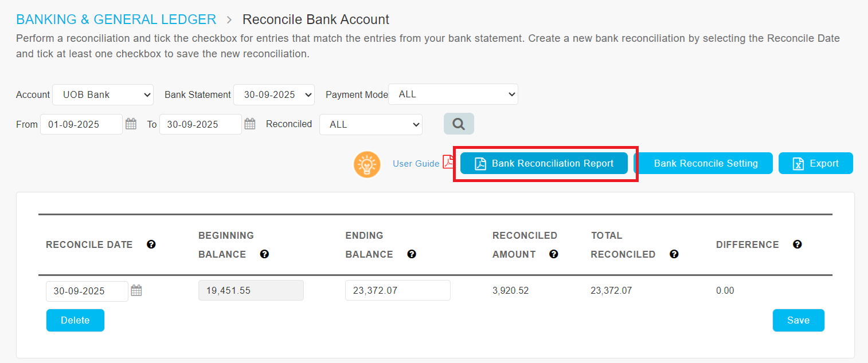
Task: Open the User Guide link
Action: click(416, 164)
